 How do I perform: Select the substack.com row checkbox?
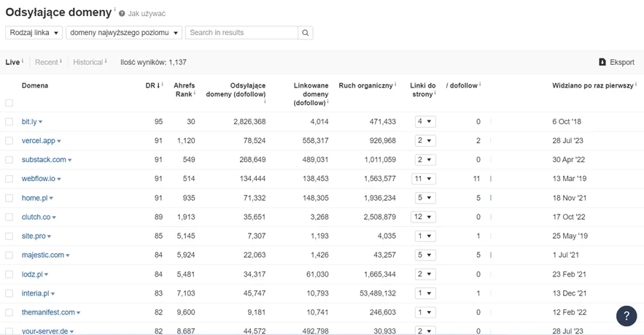[x=9, y=160]
